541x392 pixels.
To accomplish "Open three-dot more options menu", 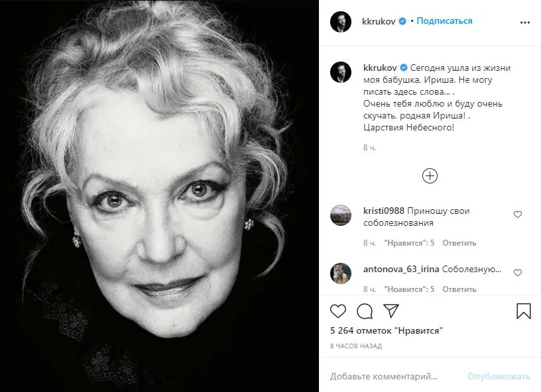I will coord(525,23).
